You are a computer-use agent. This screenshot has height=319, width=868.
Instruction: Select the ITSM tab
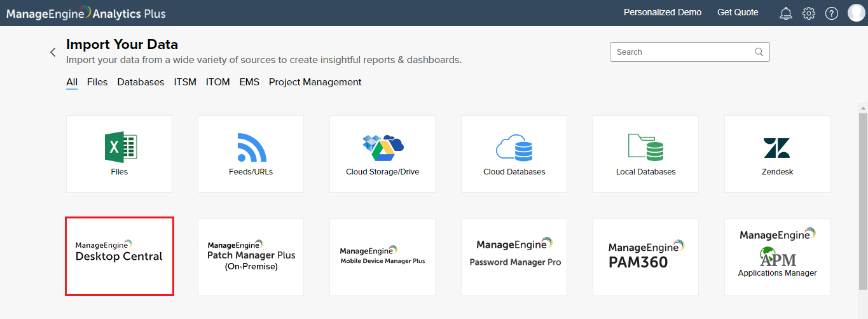185,82
